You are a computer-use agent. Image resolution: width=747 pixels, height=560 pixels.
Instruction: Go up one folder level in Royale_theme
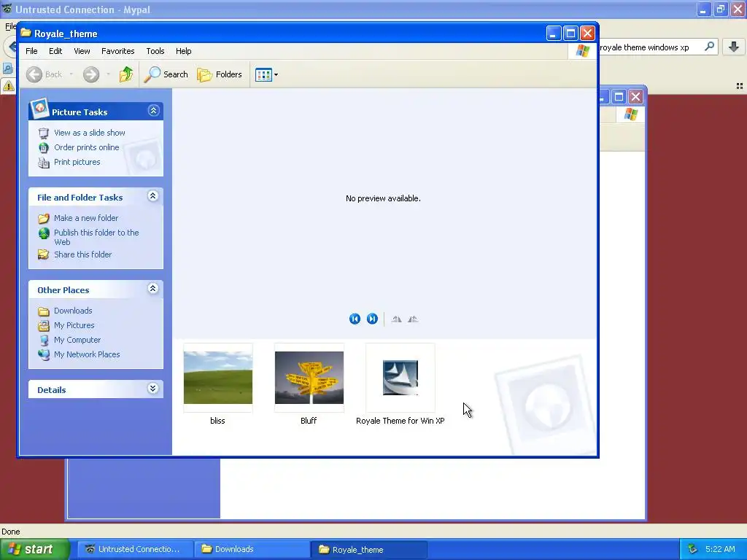point(126,74)
